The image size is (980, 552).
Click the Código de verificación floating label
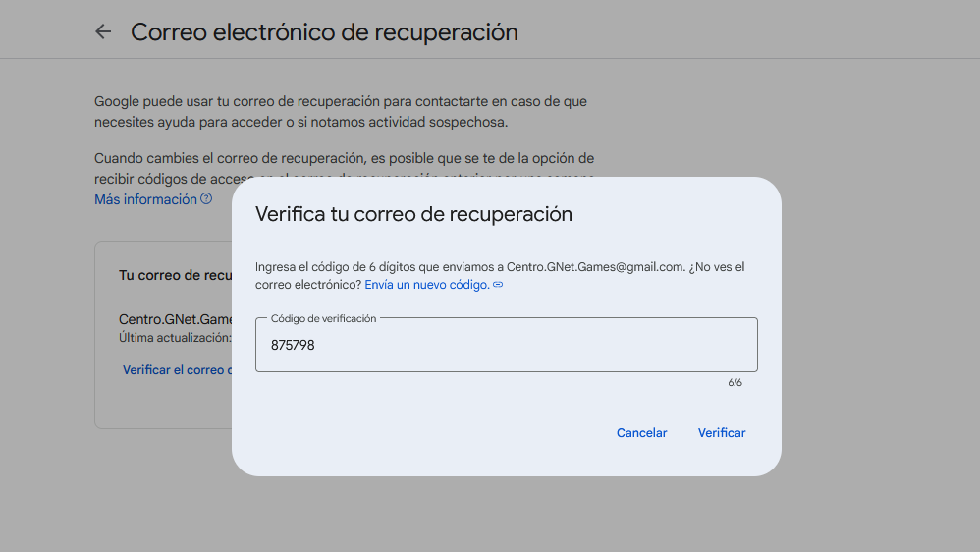[x=323, y=318]
